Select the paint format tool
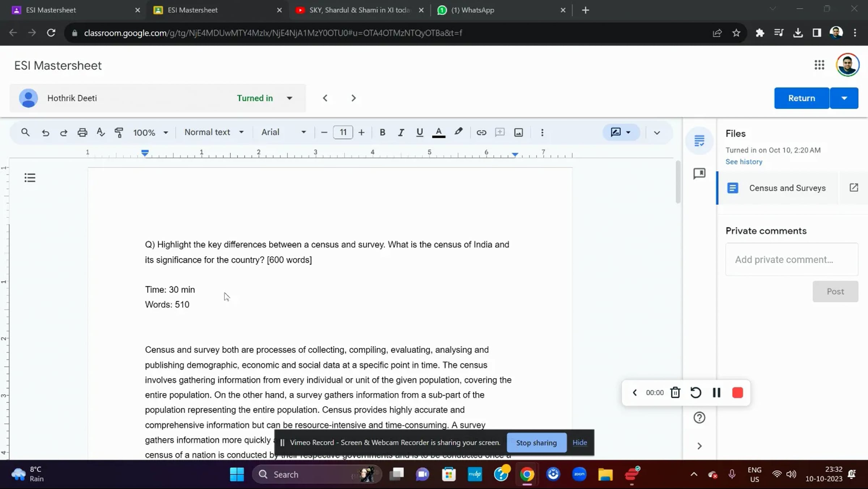This screenshot has height=489, width=868. (119, 132)
